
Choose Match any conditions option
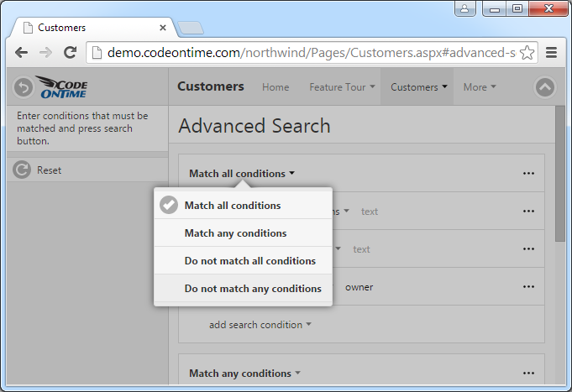pyautogui.click(x=235, y=233)
